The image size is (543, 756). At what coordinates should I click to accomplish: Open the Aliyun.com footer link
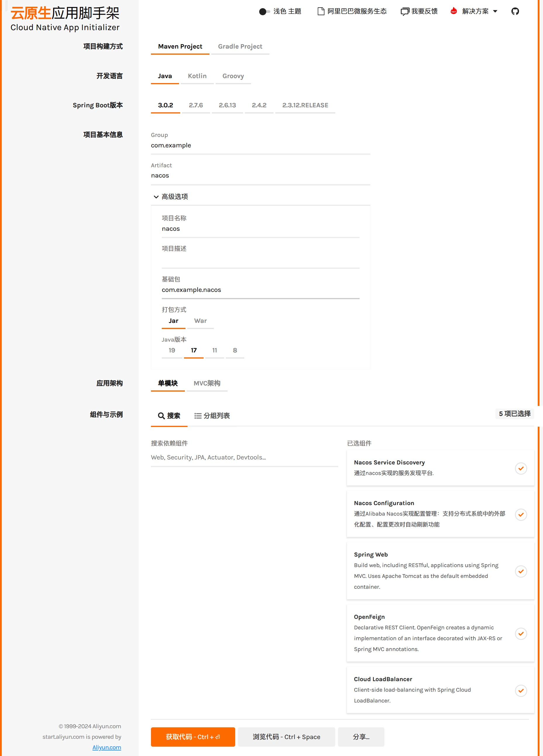click(107, 747)
